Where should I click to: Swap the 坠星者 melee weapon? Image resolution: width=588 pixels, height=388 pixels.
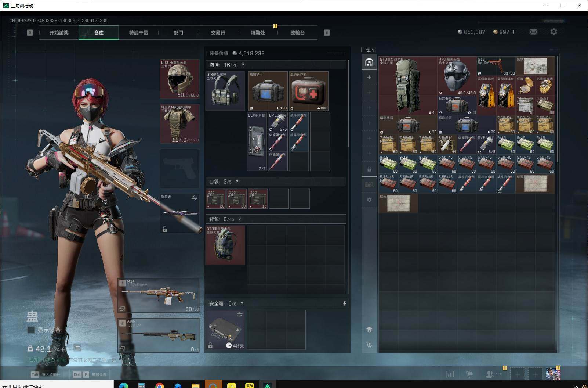(x=194, y=198)
